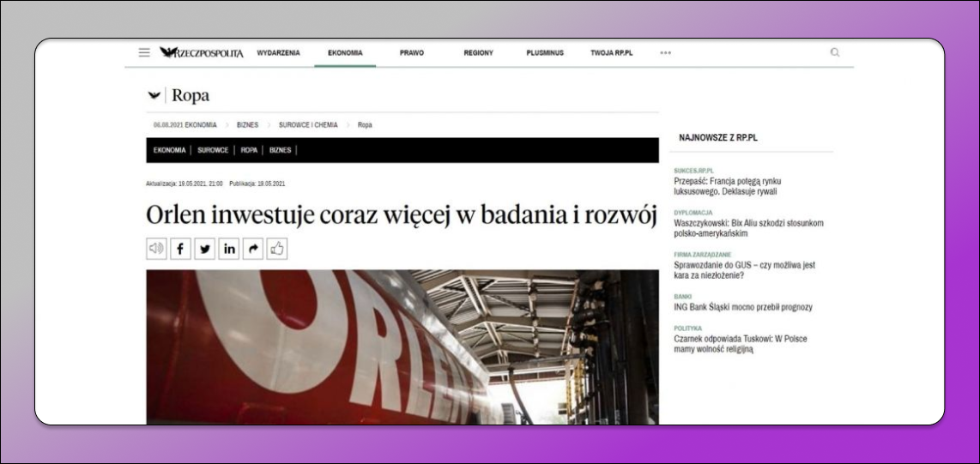This screenshot has height=464, width=980.
Task: Expand the three-dots more sections menu
Action: 665,53
